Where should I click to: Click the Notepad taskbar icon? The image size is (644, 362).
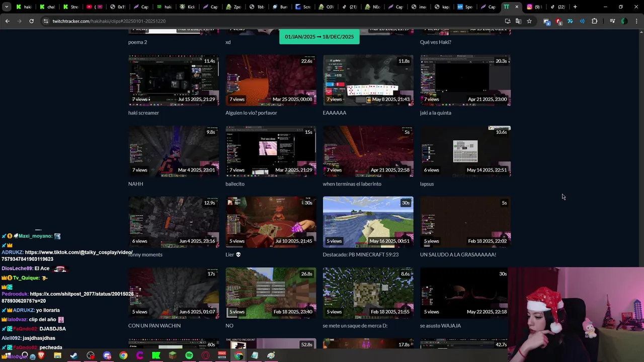(x=255, y=355)
